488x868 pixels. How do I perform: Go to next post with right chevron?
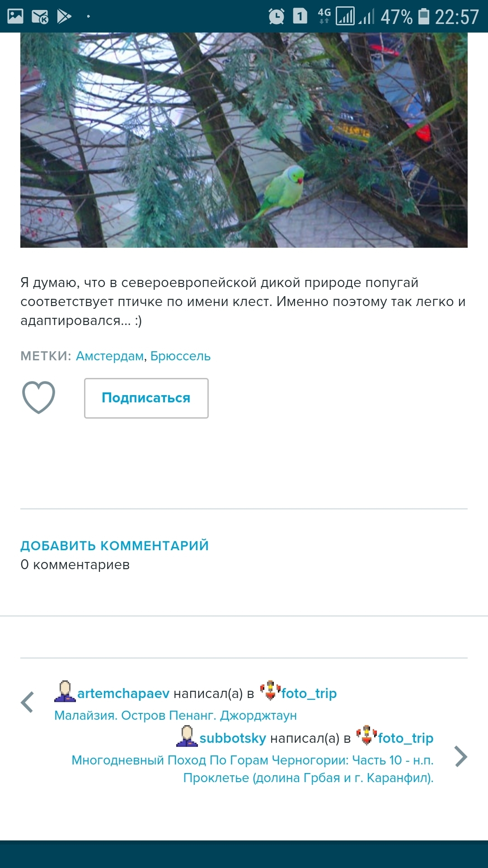pos(460,756)
